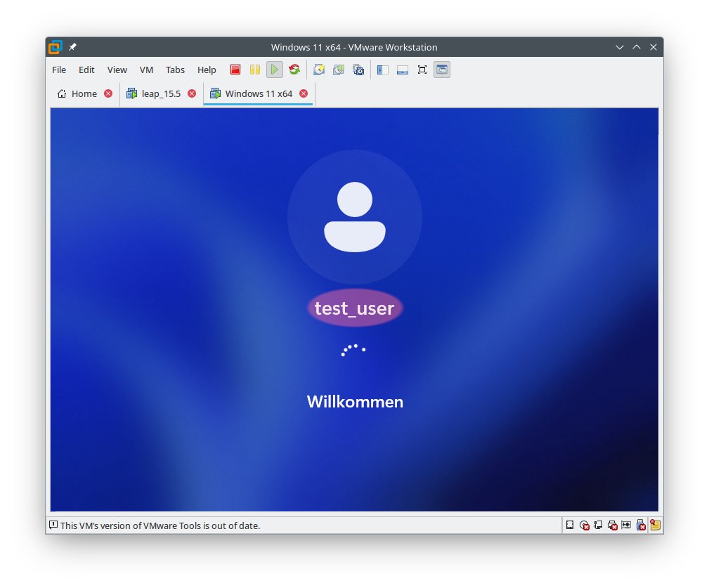
Task: Click the test_user account name
Action: click(x=354, y=308)
